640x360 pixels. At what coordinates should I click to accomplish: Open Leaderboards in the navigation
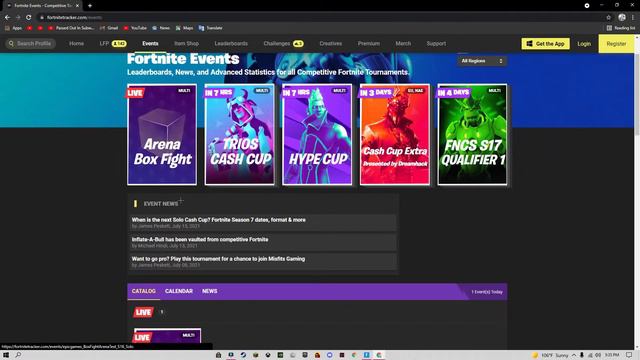[x=231, y=44]
